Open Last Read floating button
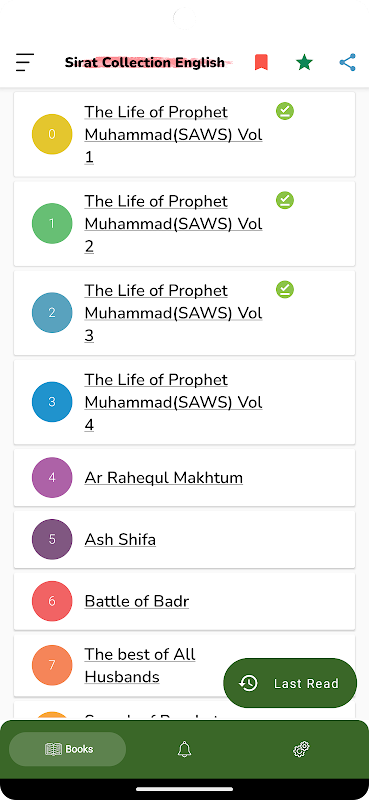The width and height of the screenshot is (369, 800). point(290,683)
